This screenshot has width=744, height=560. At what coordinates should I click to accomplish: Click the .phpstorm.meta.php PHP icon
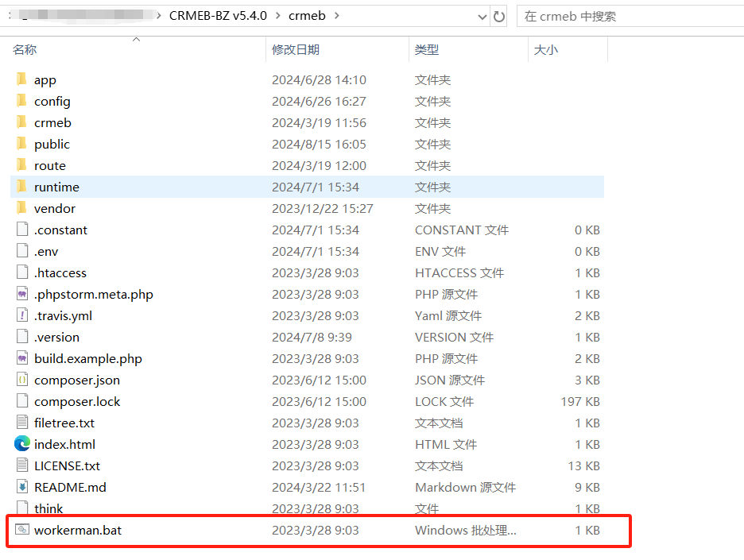click(22, 294)
